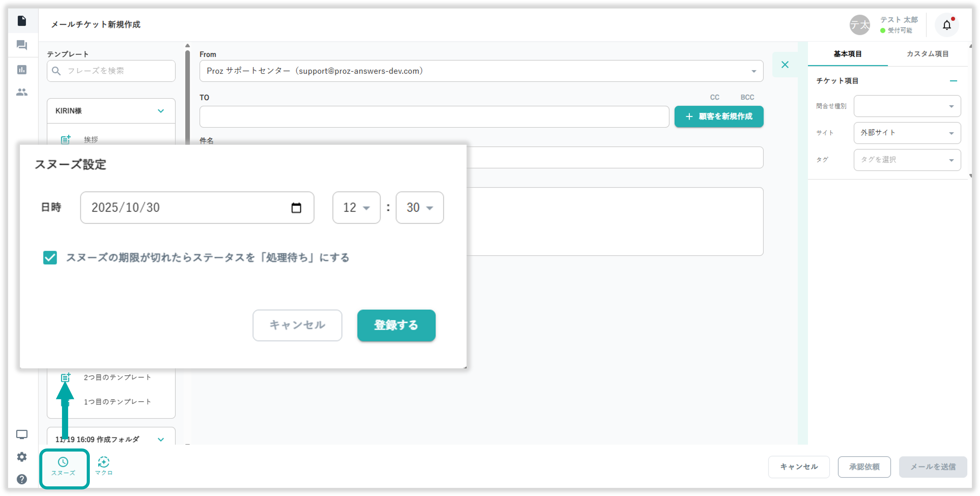Expand the From sender address dropdown
The image size is (980, 496).
(x=753, y=71)
